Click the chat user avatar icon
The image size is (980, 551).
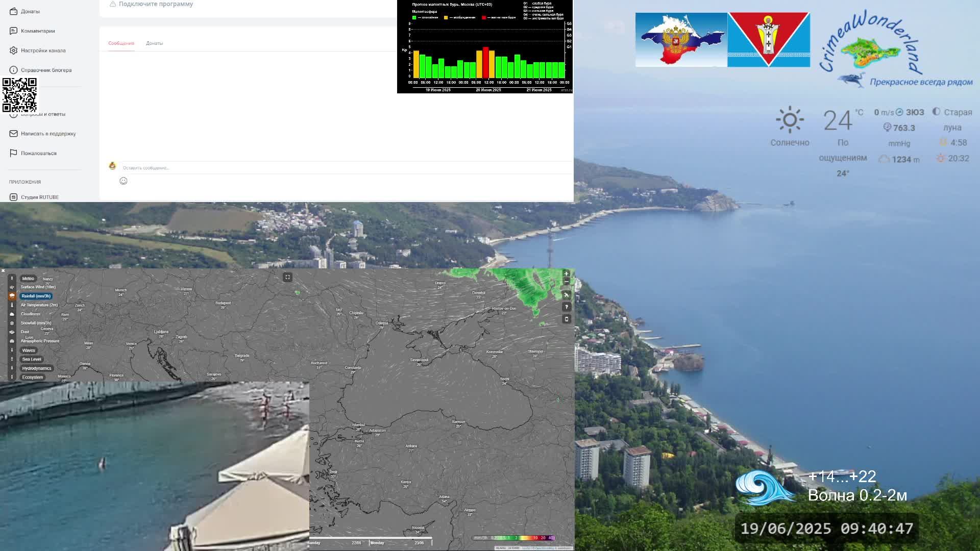(112, 166)
